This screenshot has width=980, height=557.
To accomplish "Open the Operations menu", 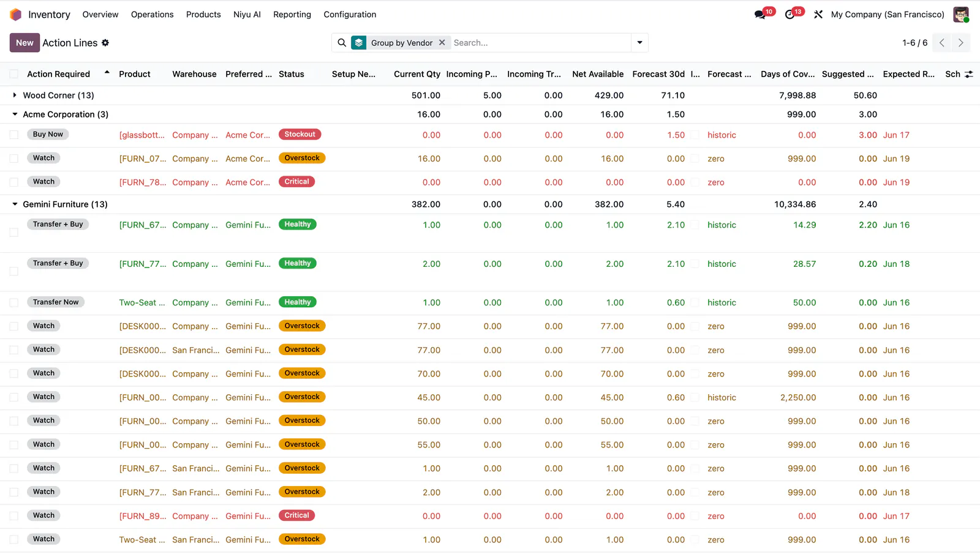I will [x=153, y=15].
